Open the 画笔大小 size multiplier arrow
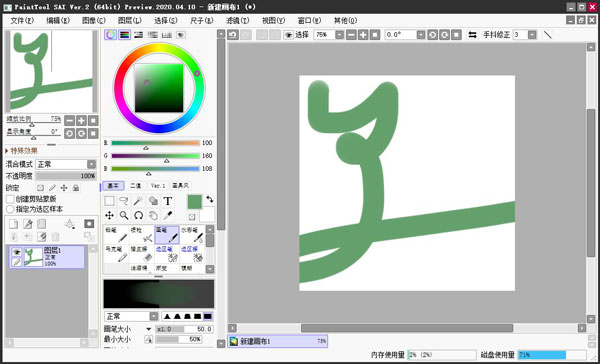This screenshot has width=600, height=364. click(x=148, y=329)
